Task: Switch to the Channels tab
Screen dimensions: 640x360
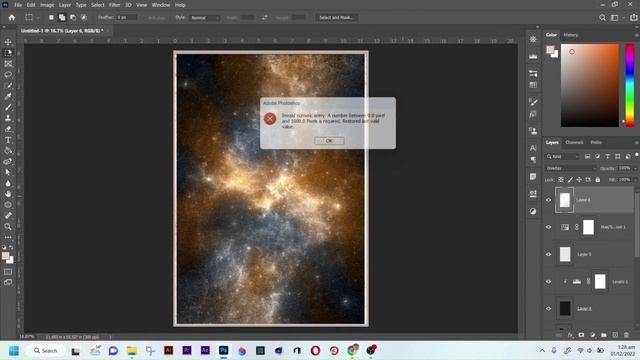Action: coord(574,142)
